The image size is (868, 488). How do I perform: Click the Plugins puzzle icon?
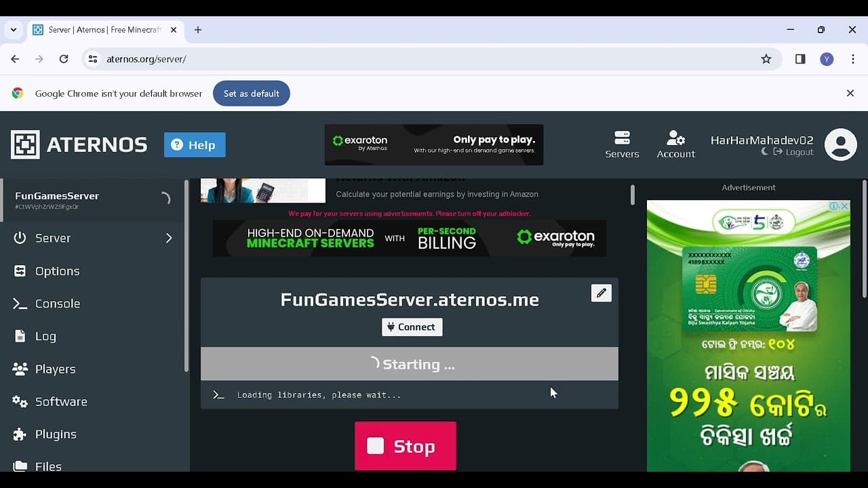[x=20, y=434]
